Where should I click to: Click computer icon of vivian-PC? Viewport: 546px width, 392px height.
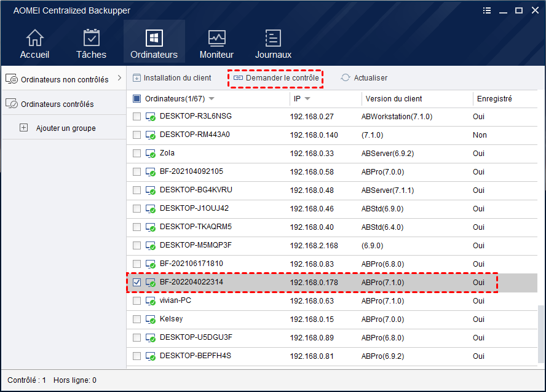coord(151,301)
